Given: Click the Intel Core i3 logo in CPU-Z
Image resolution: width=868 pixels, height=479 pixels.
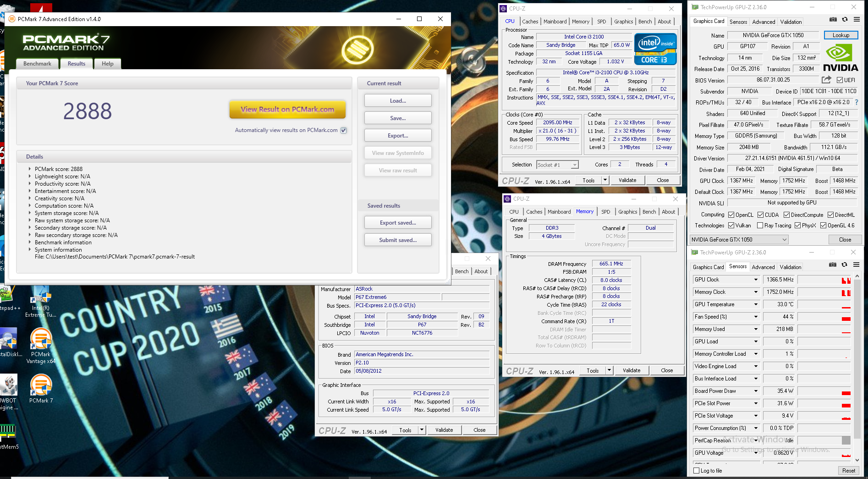Looking at the screenshot, I should click(x=655, y=49).
